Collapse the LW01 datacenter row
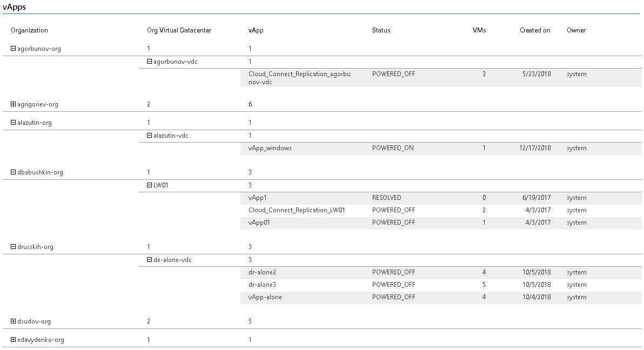644x350 pixels. (x=150, y=185)
